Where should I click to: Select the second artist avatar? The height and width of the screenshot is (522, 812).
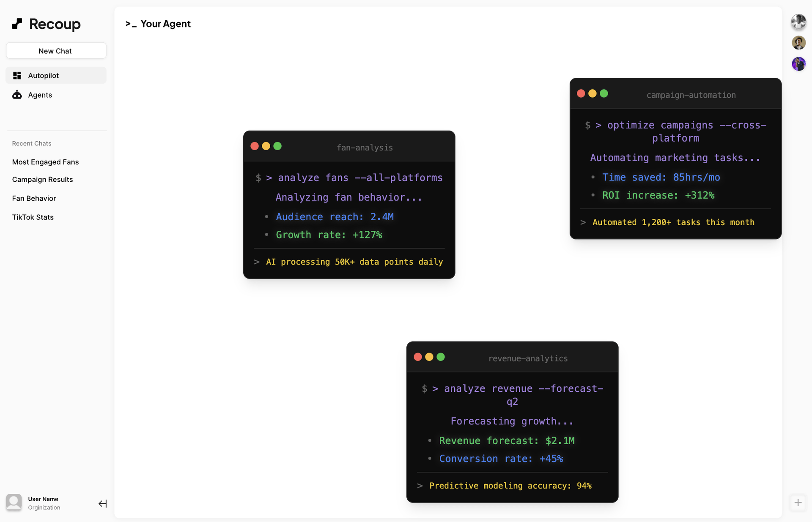click(x=798, y=42)
